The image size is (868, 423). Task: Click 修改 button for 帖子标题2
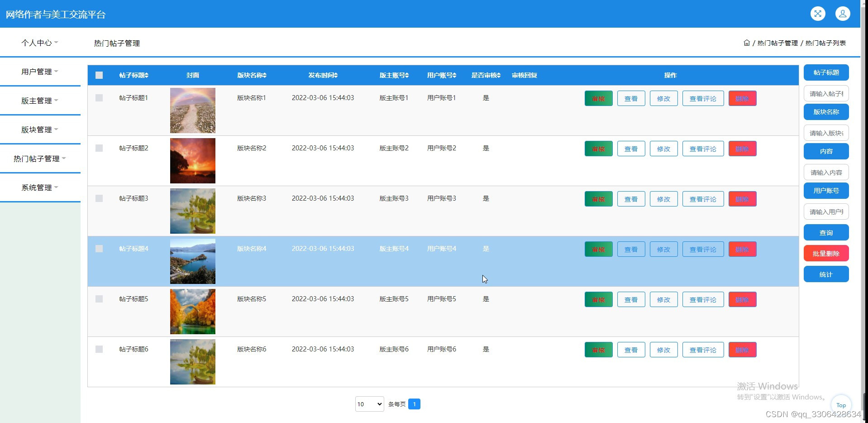pos(663,149)
